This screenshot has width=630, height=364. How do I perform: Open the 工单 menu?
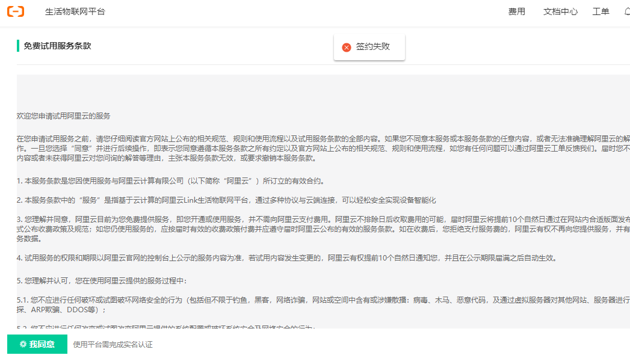[601, 11]
